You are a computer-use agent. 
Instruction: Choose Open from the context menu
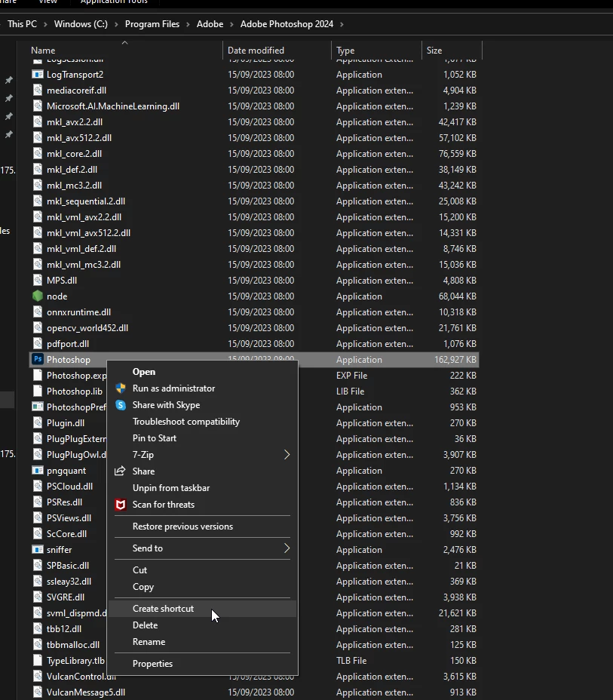pos(144,372)
